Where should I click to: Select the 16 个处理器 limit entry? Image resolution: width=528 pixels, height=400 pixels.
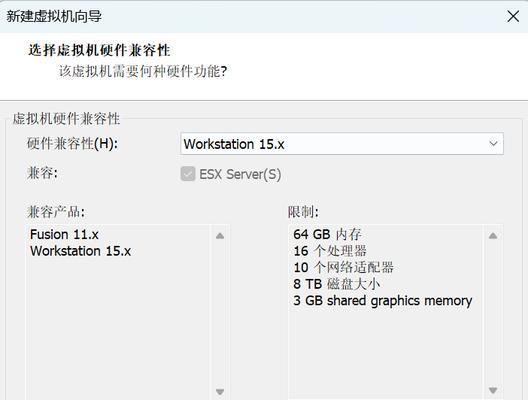click(x=330, y=251)
